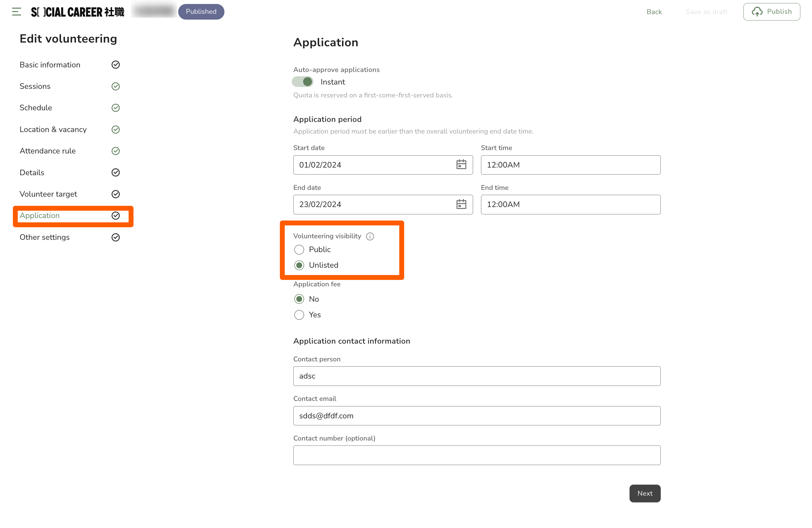The width and height of the screenshot is (812, 528).
Task: Toggle the Instant auto-approve switch
Action: coord(303,82)
